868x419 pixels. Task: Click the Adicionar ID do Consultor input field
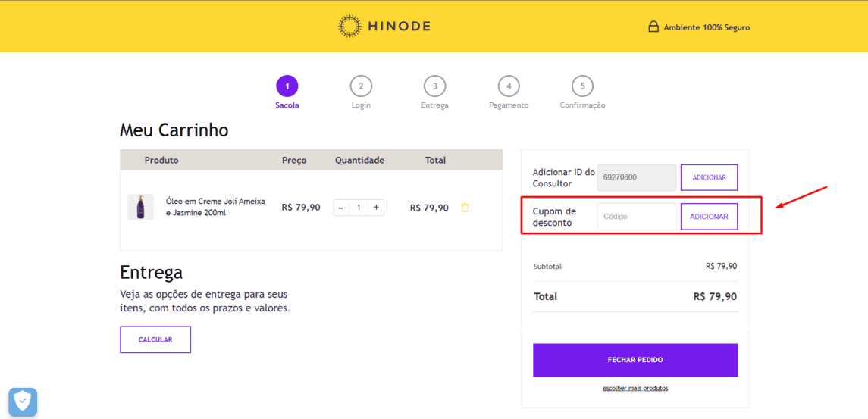click(637, 177)
